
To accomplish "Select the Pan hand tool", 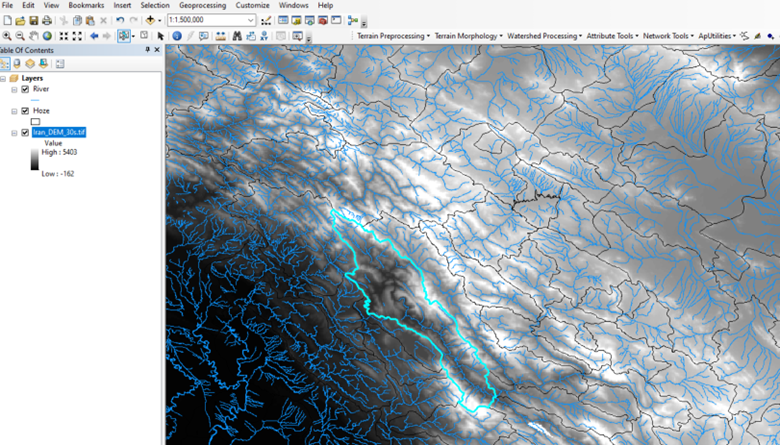I will [x=34, y=36].
